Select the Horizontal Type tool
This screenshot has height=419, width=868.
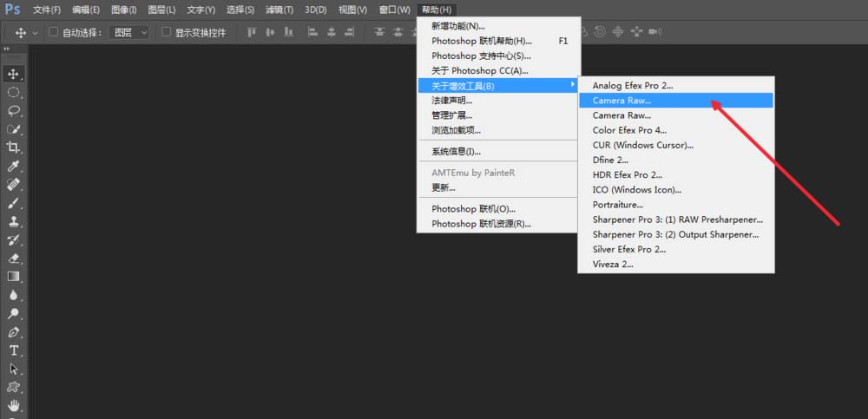[14, 350]
